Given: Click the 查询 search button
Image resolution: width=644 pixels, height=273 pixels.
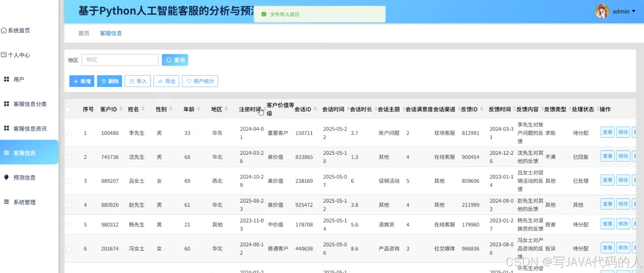Looking at the screenshot, I should (175, 60).
